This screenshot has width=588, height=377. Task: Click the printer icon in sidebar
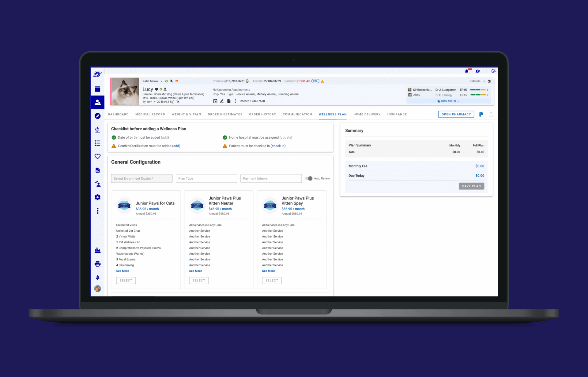pyautogui.click(x=97, y=264)
